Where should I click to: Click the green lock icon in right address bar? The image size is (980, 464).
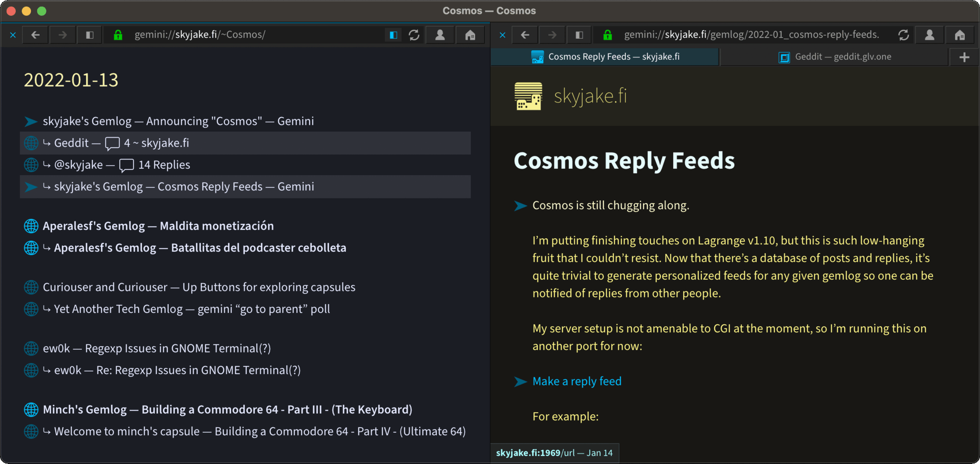[x=607, y=35]
